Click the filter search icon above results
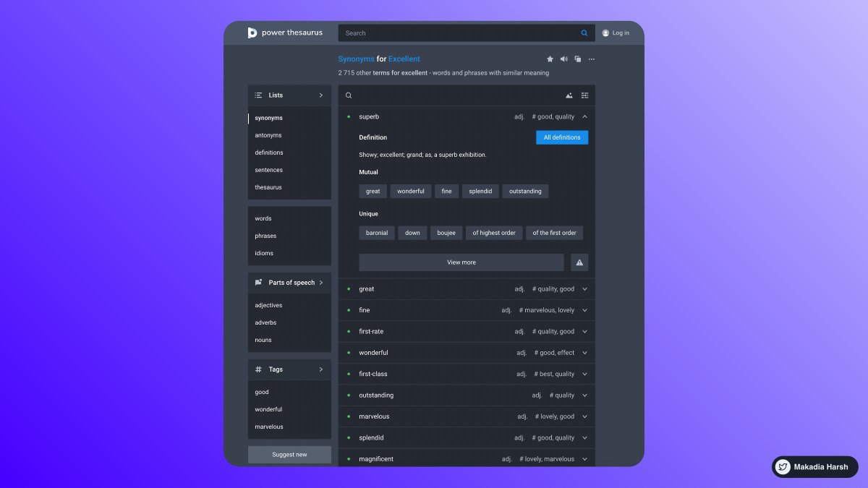 pyautogui.click(x=349, y=95)
